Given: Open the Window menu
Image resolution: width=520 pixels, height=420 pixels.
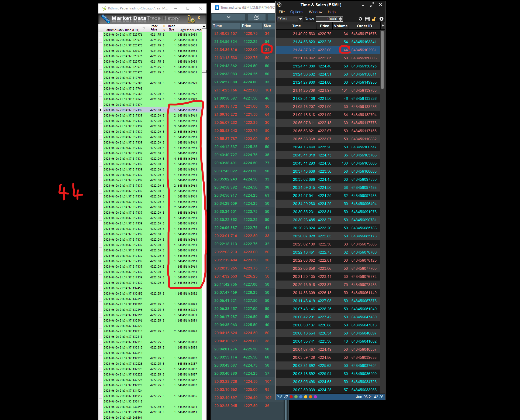Looking at the screenshot, I should [x=315, y=12].
